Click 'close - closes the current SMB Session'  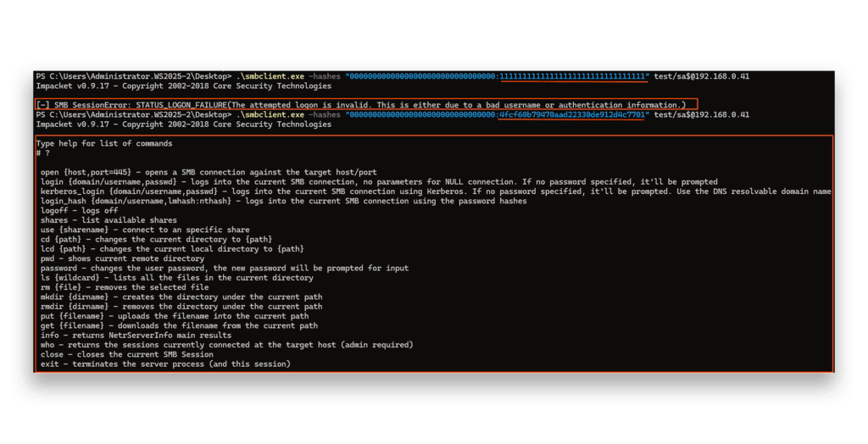(x=127, y=354)
